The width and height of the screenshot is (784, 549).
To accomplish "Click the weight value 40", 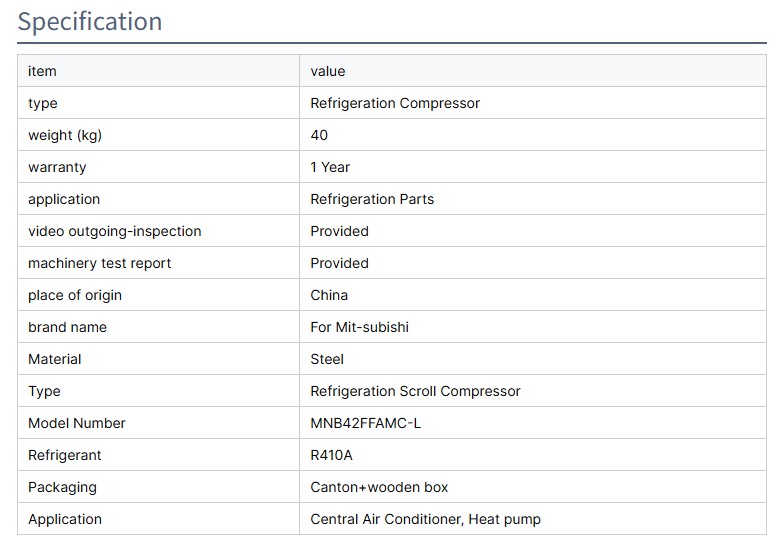I will (x=319, y=135).
